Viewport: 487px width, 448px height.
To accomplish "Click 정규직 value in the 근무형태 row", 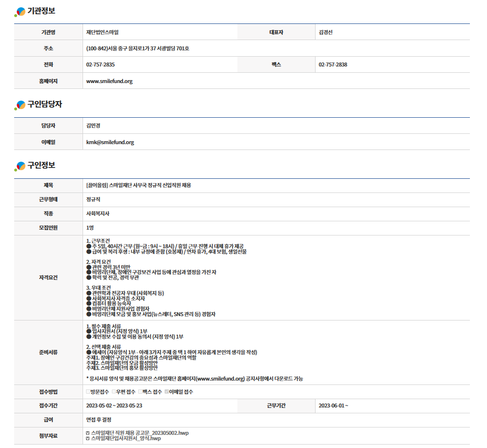I will tap(93, 199).
